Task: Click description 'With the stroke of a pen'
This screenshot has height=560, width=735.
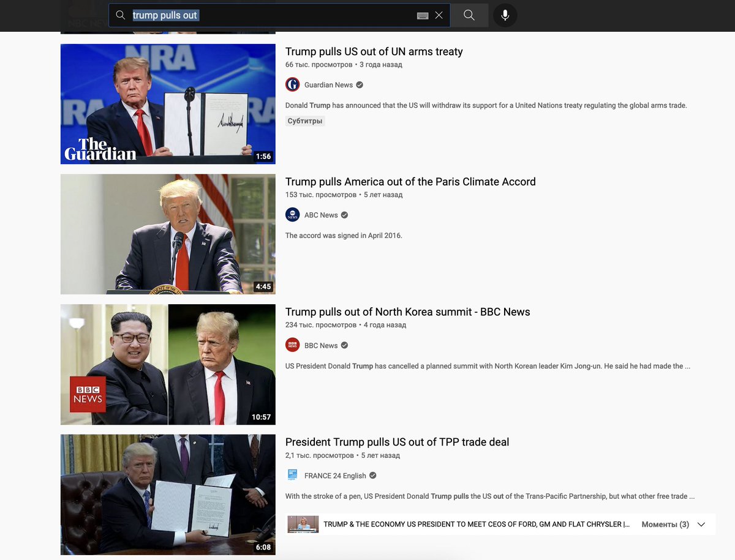Action: tap(490, 496)
